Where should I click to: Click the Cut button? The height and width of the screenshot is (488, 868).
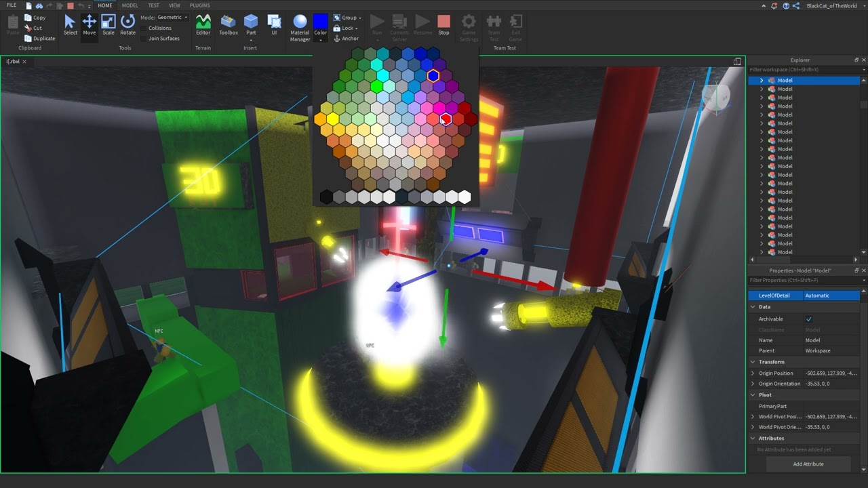click(33, 28)
